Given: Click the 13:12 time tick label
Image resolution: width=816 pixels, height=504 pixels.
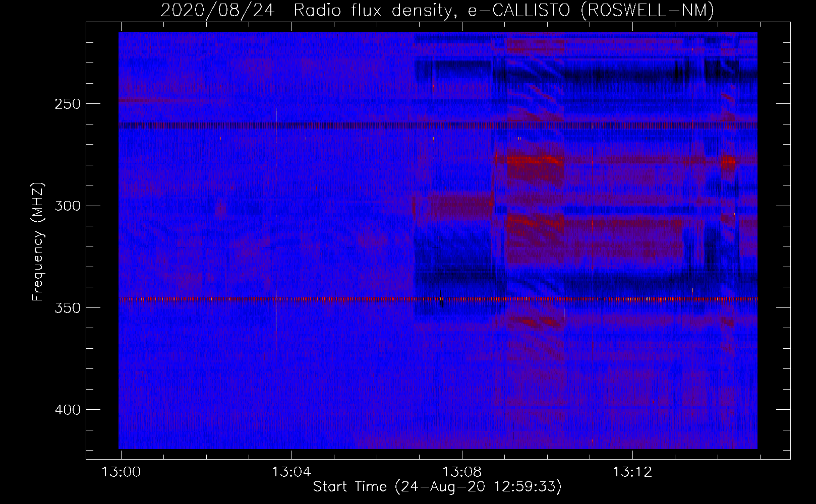Looking at the screenshot, I should [x=632, y=472].
